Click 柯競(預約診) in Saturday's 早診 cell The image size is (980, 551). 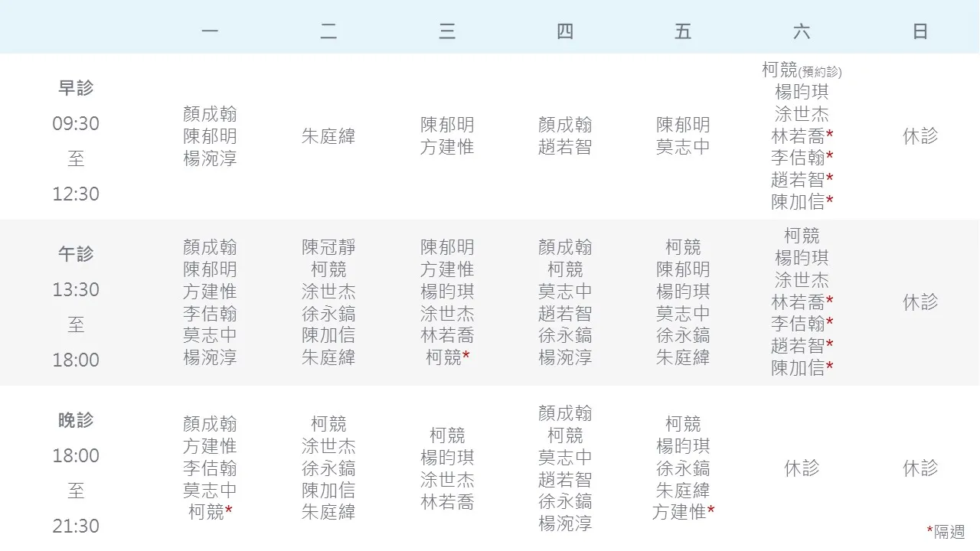[x=802, y=70]
